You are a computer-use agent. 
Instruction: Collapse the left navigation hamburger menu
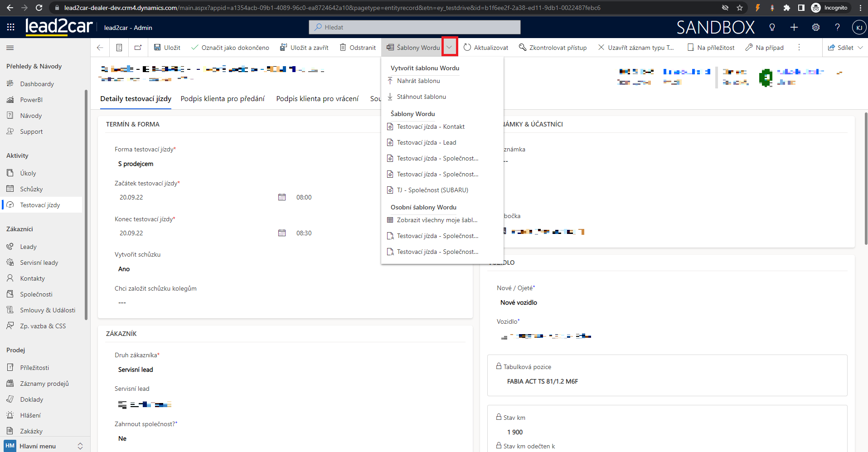coord(10,48)
